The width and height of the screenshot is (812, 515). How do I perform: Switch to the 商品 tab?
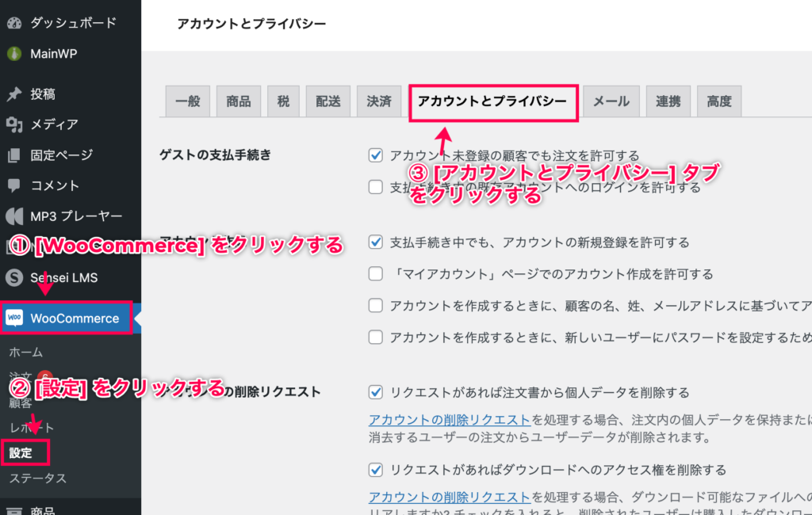coord(238,101)
